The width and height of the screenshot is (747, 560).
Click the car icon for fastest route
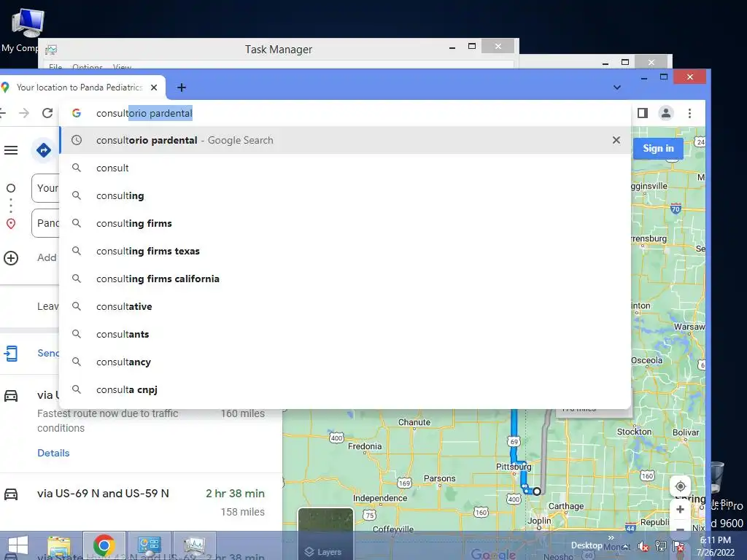pos(11,396)
